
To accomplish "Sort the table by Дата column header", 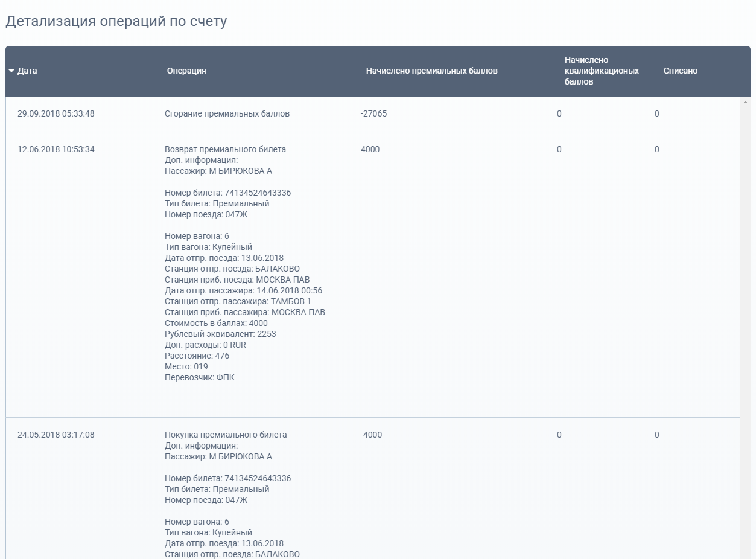I will tap(27, 71).
